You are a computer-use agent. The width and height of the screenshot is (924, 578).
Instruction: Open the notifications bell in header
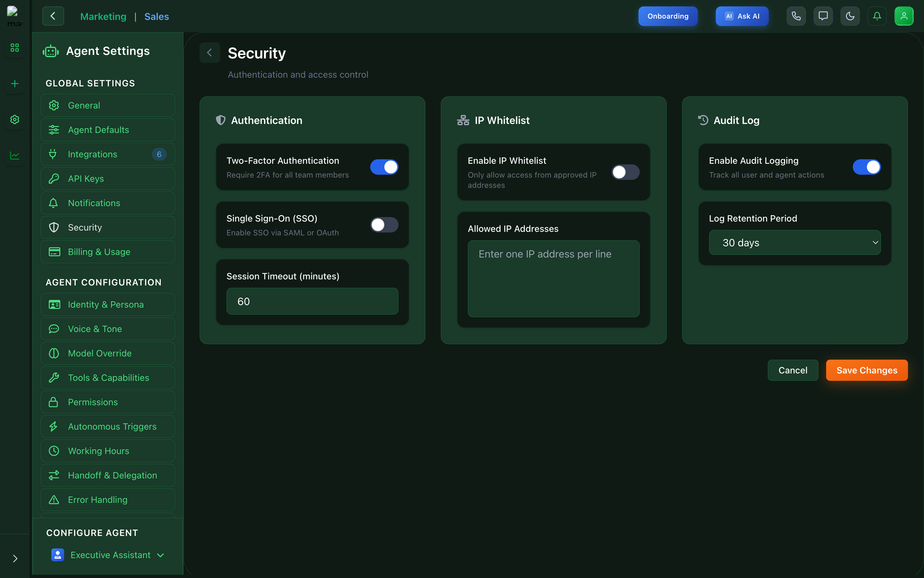pos(877,16)
